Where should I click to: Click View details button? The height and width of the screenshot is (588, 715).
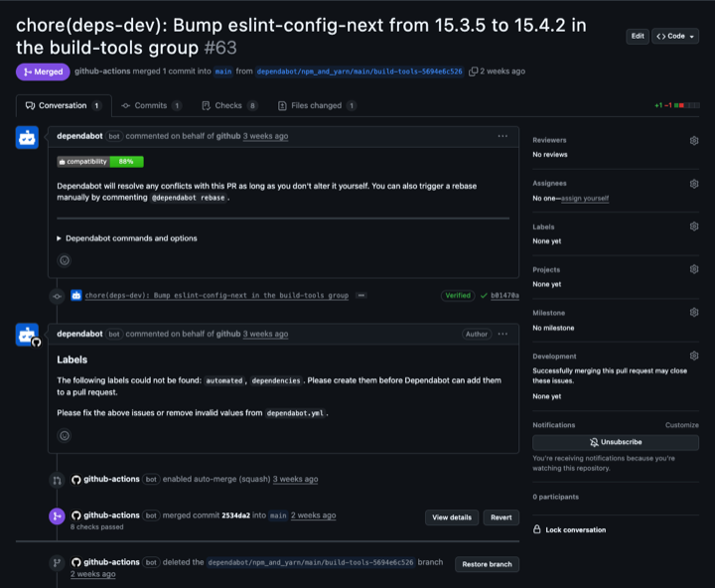(x=452, y=517)
